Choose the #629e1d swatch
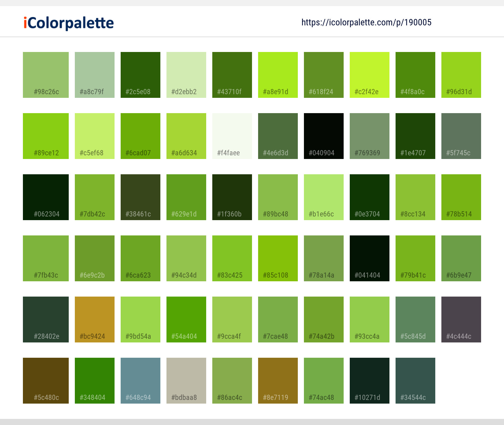 [186, 197]
